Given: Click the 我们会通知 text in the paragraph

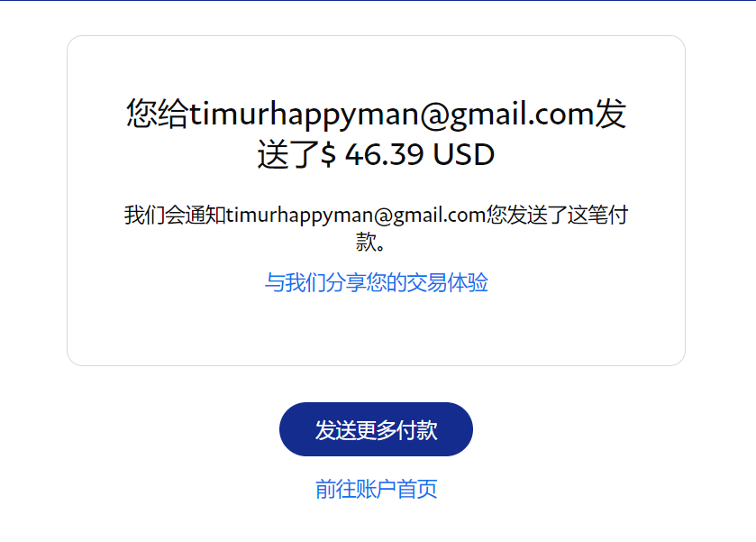Looking at the screenshot, I should pos(175,215).
